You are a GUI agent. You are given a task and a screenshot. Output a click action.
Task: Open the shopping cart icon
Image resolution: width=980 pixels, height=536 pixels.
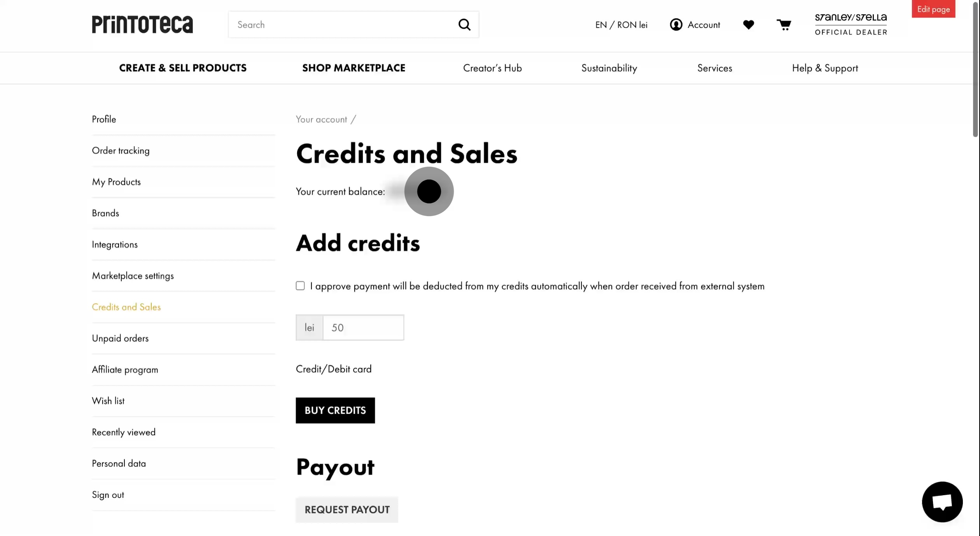coord(784,25)
